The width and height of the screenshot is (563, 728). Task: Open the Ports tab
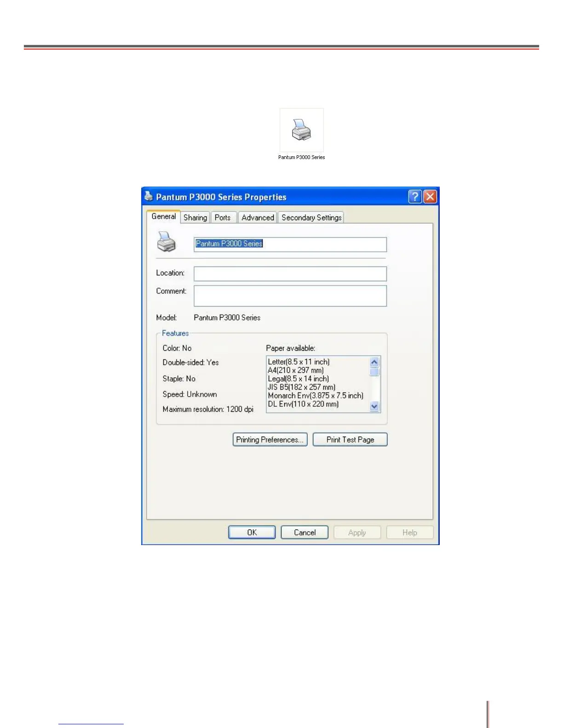[223, 217]
